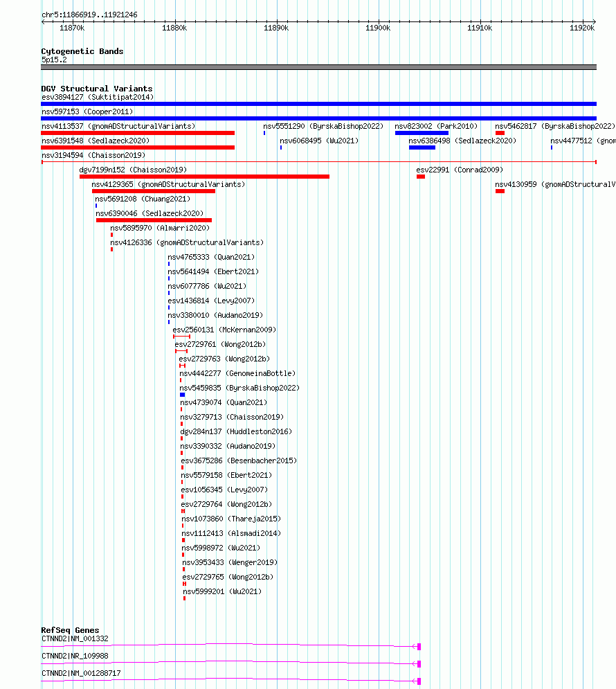
Task: Click nsv5691208 (Chuang2021) label
Action: (143, 199)
